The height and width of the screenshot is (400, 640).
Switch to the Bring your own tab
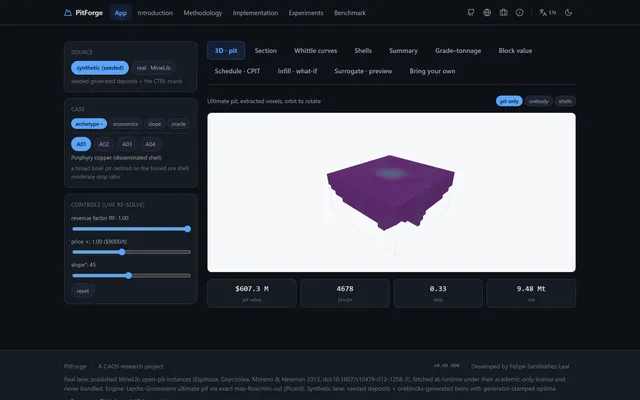[x=432, y=71]
